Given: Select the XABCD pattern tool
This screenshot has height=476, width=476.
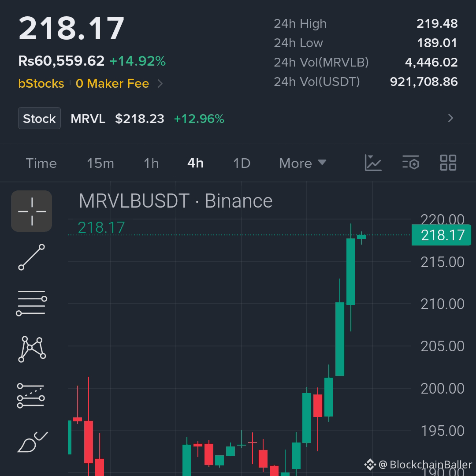Looking at the screenshot, I should (32, 349).
